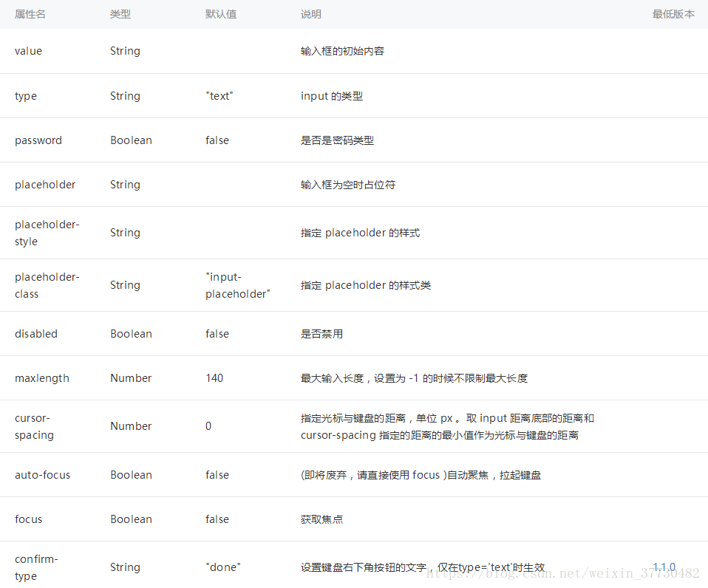
Task: Click the description 是否是密码类型
Action: [x=337, y=140]
